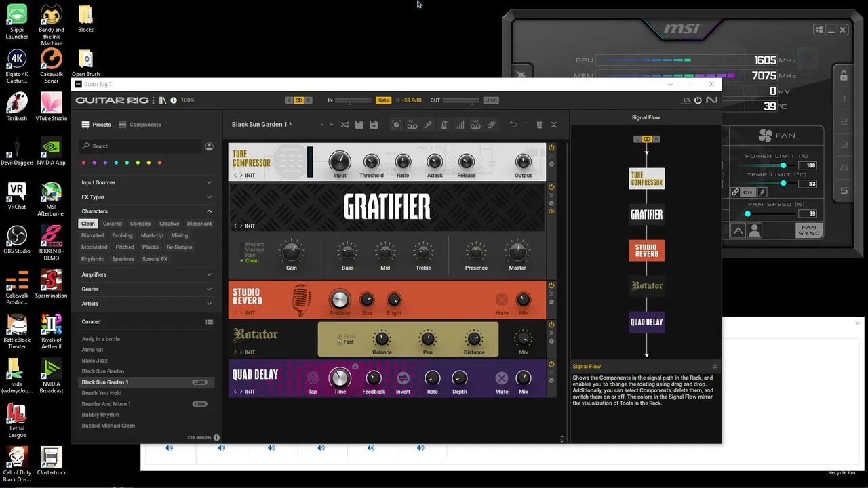
Task: Click the preset Search field
Action: (141, 146)
